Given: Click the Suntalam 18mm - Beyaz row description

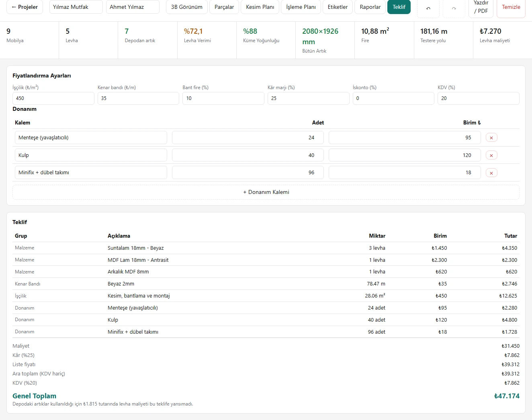Looking at the screenshot, I should [135, 248].
